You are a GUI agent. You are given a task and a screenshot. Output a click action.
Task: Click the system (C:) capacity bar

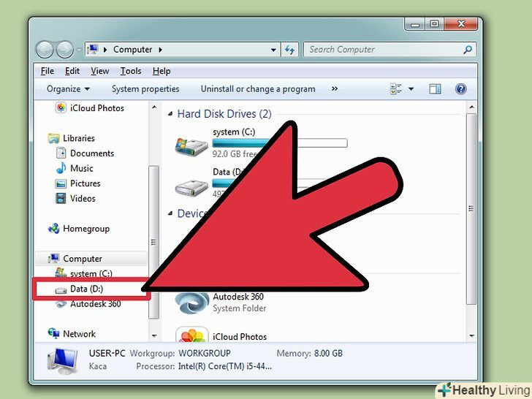coord(280,142)
